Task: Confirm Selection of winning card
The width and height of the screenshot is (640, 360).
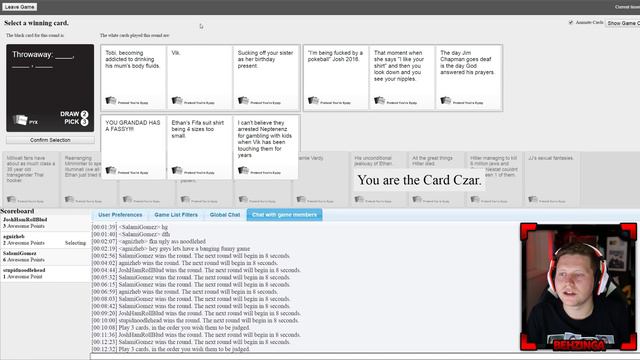Action: [50, 140]
